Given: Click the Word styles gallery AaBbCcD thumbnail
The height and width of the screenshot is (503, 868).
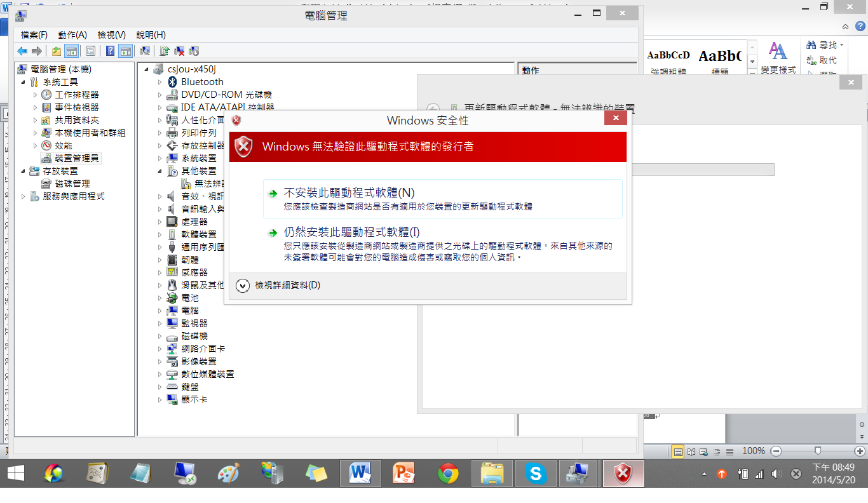Looking at the screenshot, I should click(669, 58).
